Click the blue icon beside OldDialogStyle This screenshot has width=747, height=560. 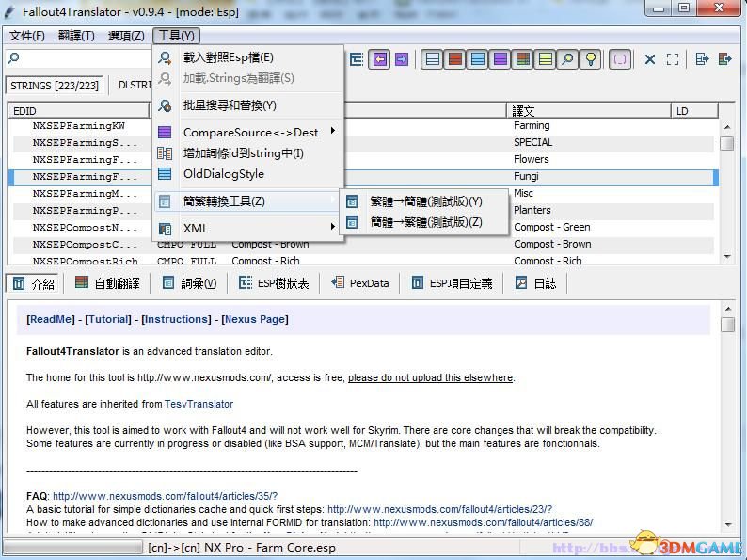pyautogui.click(x=165, y=173)
